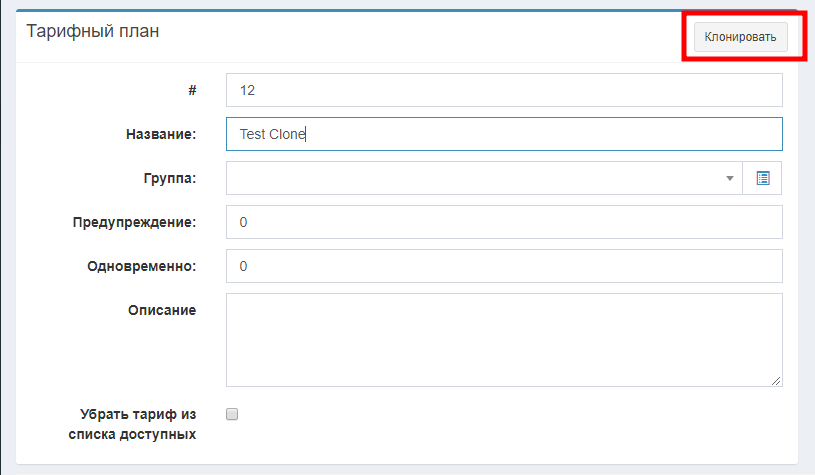815x475 pixels.
Task: Click the Предупреждение: field label
Action: point(135,222)
